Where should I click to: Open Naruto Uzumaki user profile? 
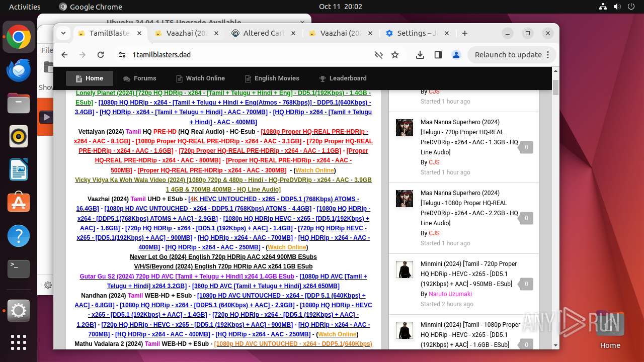(450, 294)
